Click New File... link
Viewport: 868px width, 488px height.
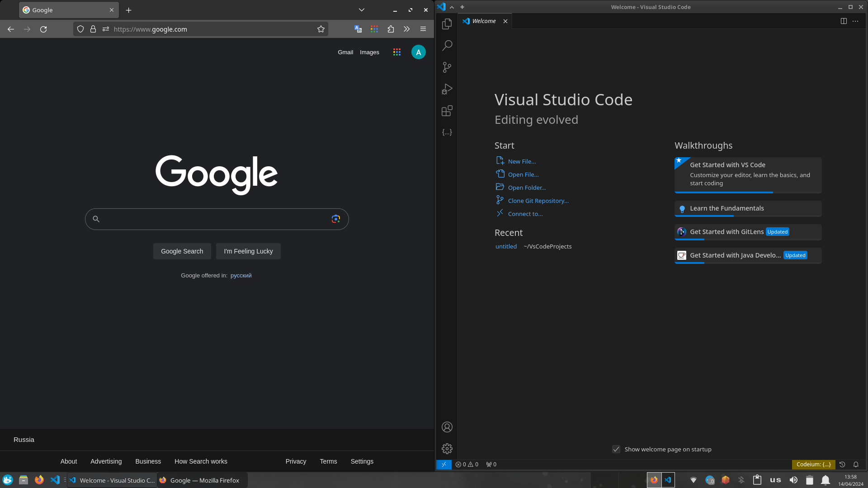click(522, 161)
